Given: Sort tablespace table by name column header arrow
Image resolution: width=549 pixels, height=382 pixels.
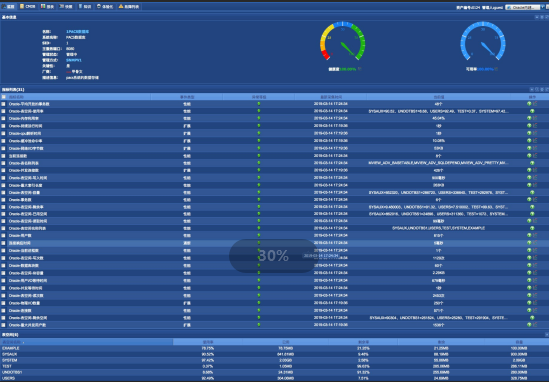Looking at the screenshot, I should [23, 342].
